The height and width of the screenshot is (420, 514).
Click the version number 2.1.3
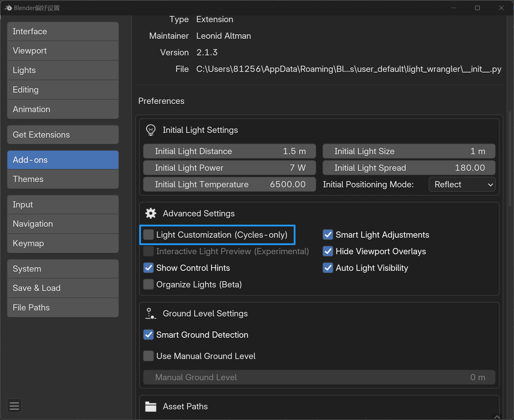207,52
